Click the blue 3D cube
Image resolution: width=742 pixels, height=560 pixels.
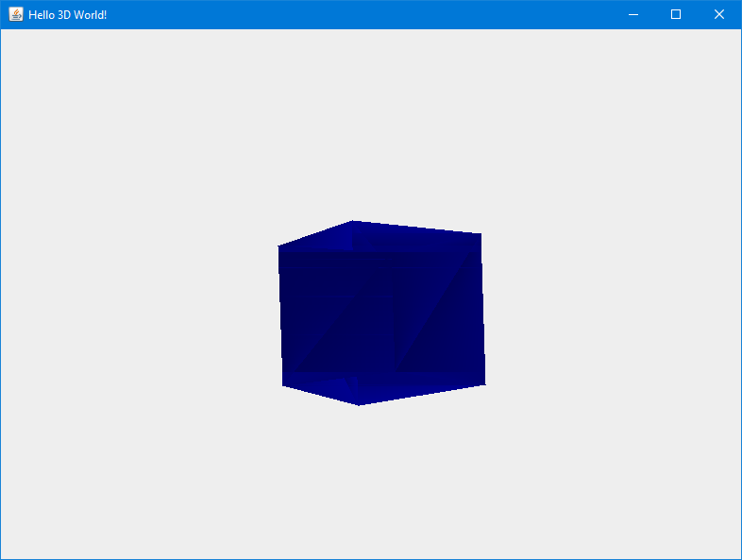[x=381, y=313]
